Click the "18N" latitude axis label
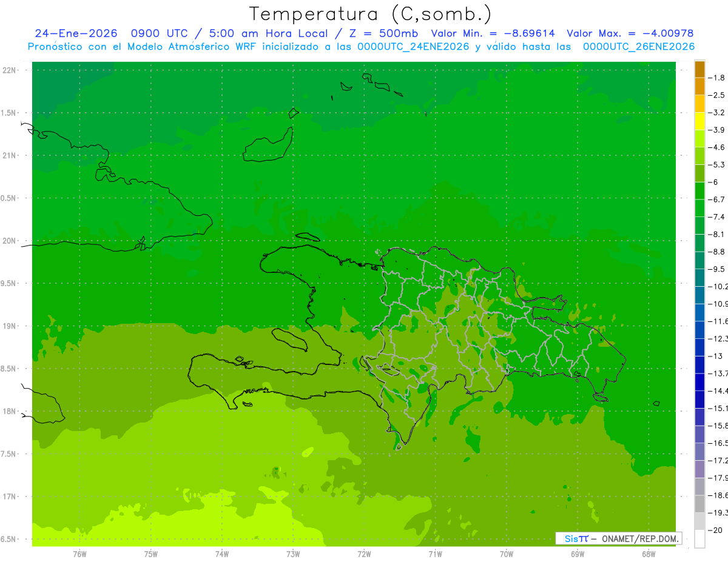This screenshot has width=728, height=562. point(10,411)
